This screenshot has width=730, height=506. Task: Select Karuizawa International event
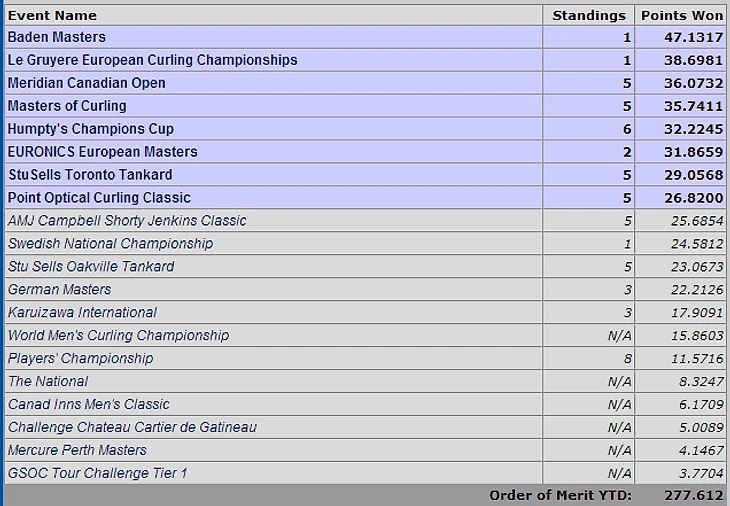click(82, 312)
